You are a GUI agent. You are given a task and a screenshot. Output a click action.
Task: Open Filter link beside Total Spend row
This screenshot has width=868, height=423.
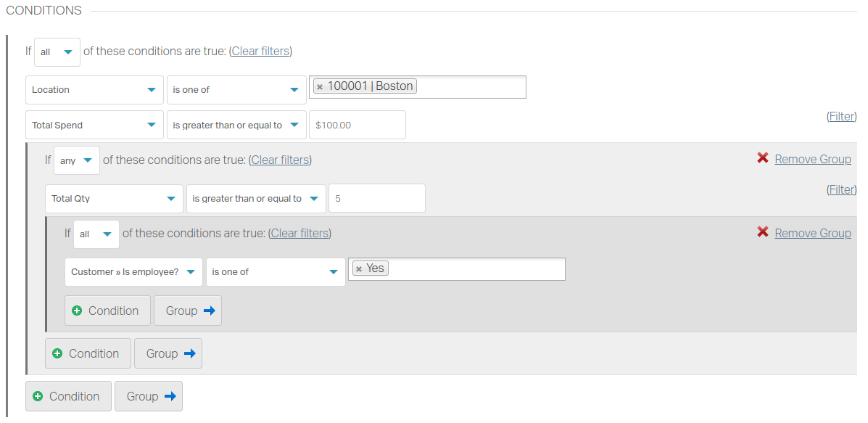(841, 116)
